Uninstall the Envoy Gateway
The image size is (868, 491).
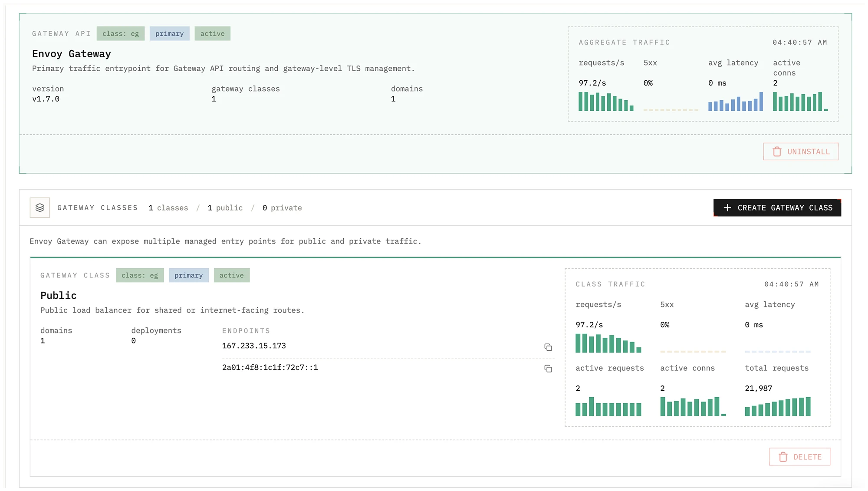point(801,152)
